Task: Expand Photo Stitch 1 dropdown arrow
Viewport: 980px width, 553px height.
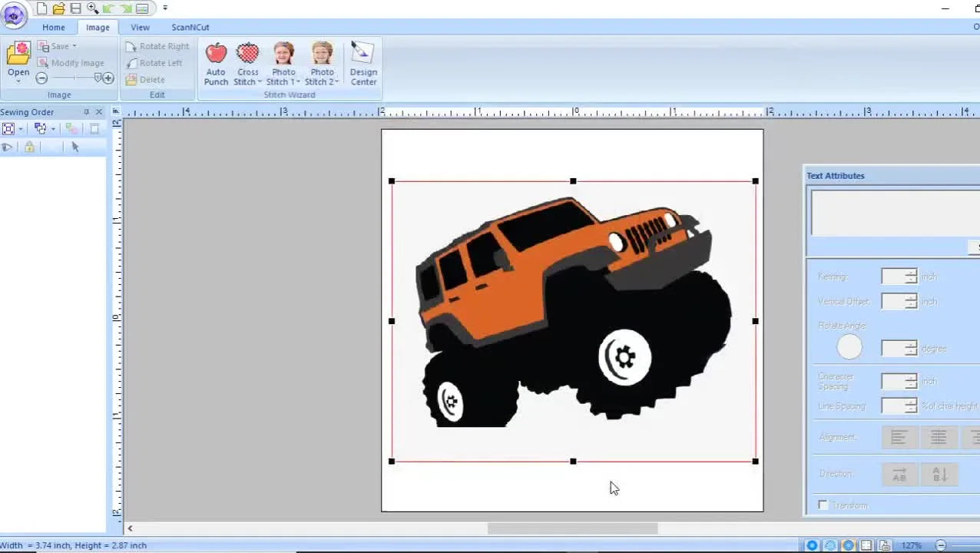Action: 297,82
